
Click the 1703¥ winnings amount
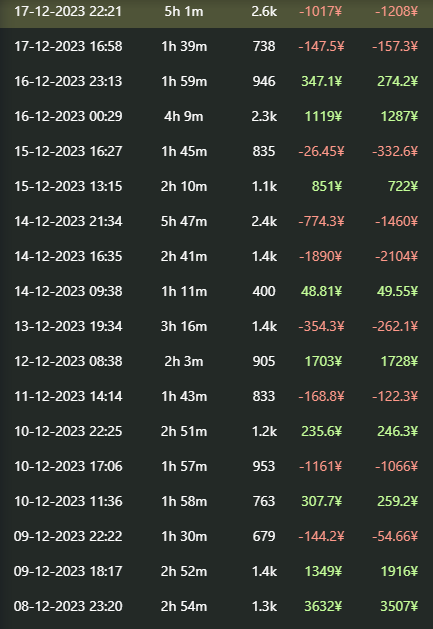(x=323, y=361)
